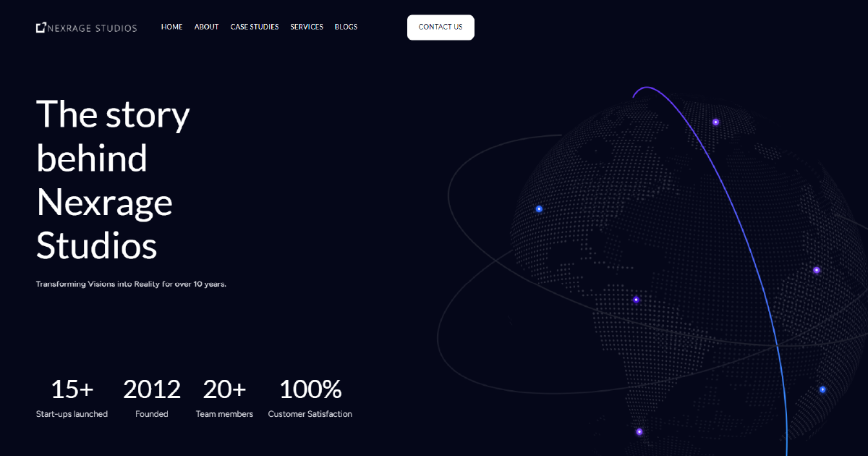Click the NEXRAGE STUDIOS wordmark
The image size is (868, 456).
(93, 28)
